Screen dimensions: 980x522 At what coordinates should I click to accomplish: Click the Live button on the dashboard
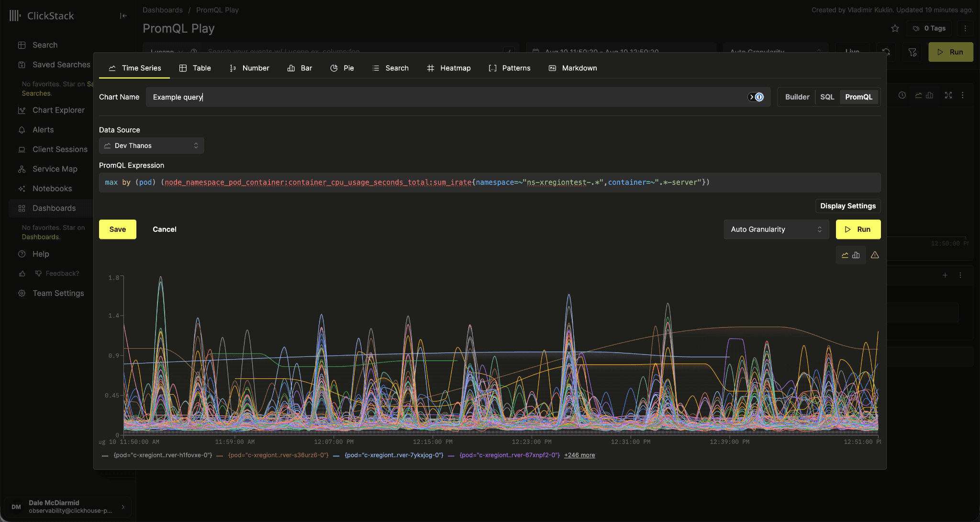852,52
